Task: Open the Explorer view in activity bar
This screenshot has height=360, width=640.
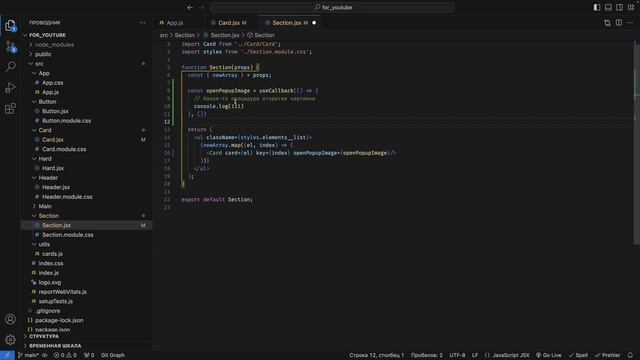Action: pos(10,25)
